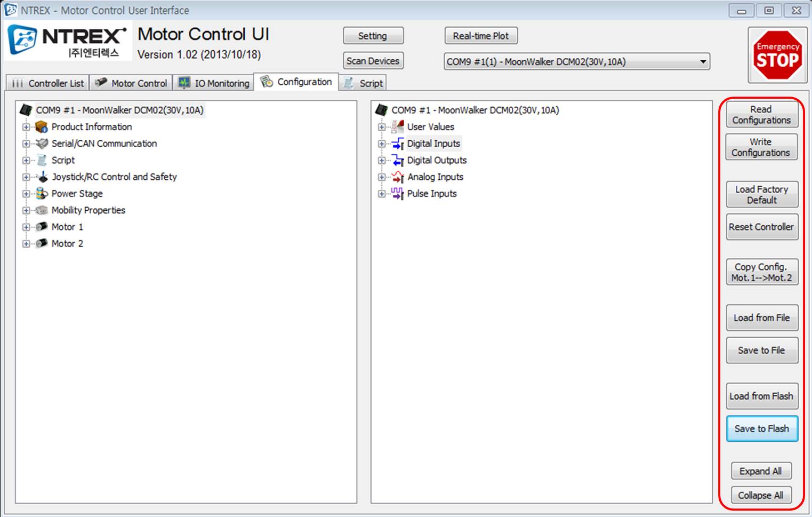Click the Joystick/RC Control joystick icon
The width and height of the screenshot is (812, 517).
(43, 177)
